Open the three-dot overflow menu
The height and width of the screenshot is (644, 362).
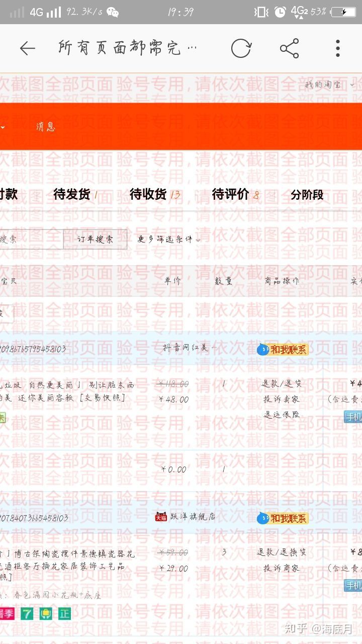point(338,48)
